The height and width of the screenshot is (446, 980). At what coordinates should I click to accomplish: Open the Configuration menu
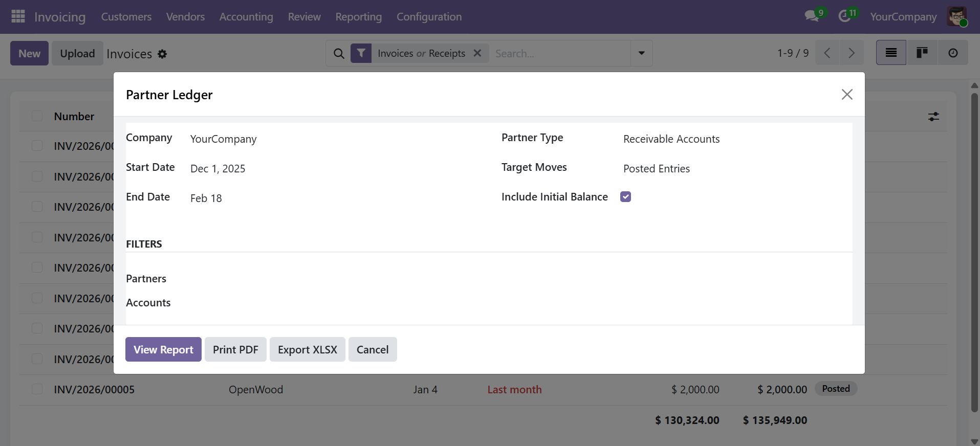[429, 17]
